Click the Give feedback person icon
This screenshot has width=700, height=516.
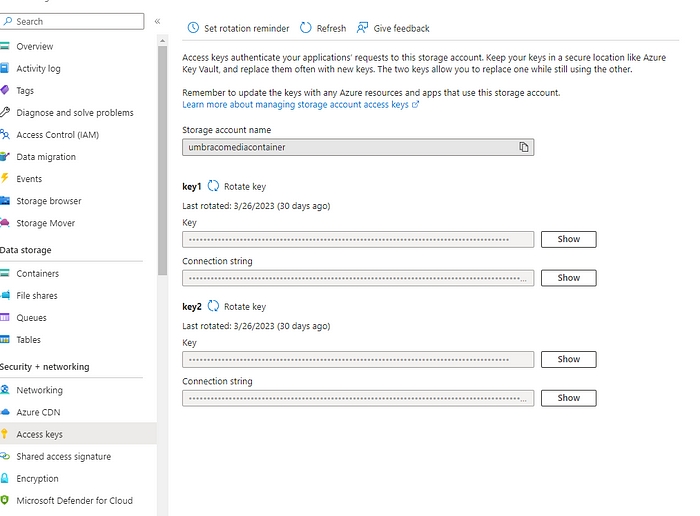(362, 28)
